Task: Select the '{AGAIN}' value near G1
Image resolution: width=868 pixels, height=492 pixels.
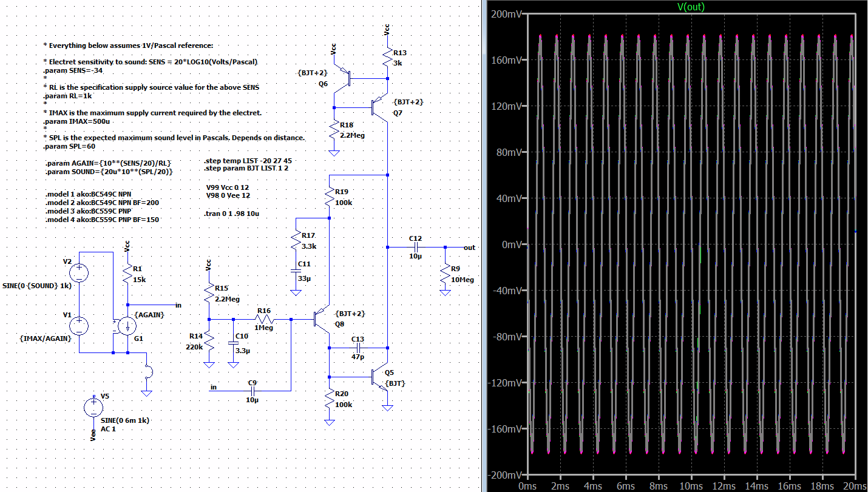Action: click(x=150, y=314)
